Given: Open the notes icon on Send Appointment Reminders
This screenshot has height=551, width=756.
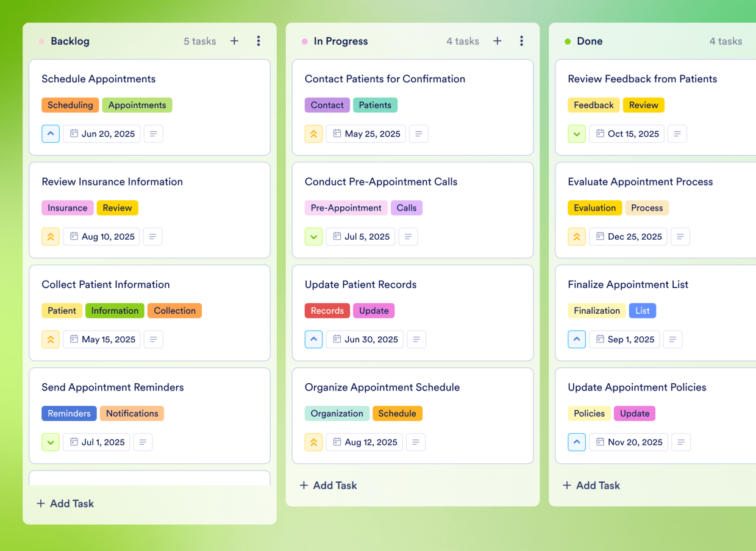Looking at the screenshot, I should click(143, 442).
